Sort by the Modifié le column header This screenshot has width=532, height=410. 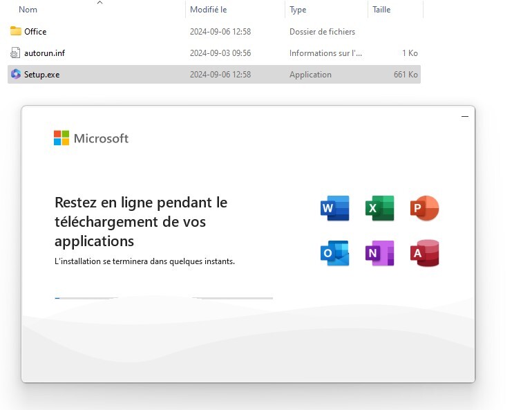[x=208, y=10]
